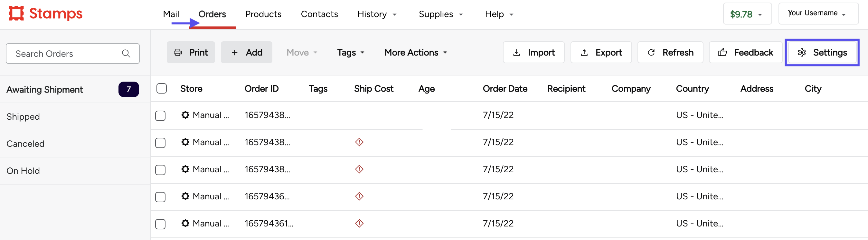Screen dimensions: 868x240
Task: Open the Supplies dropdown menu
Action: 440,14
